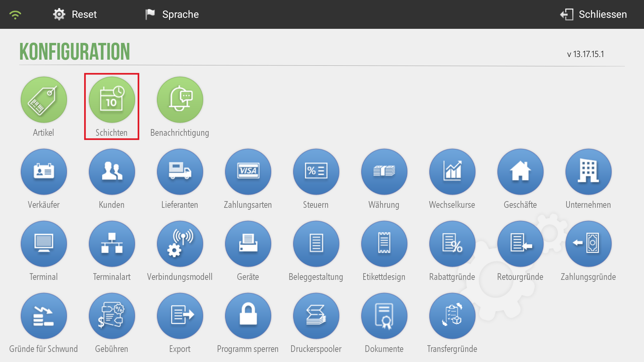The image size is (644, 362).
Task: Open the Kunden customers icon
Action: coord(112,172)
